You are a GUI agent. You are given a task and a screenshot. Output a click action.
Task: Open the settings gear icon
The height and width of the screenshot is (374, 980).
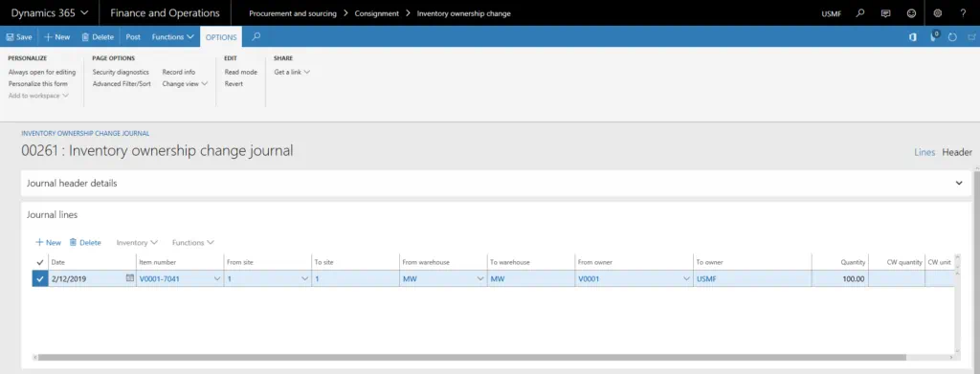[938, 13]
